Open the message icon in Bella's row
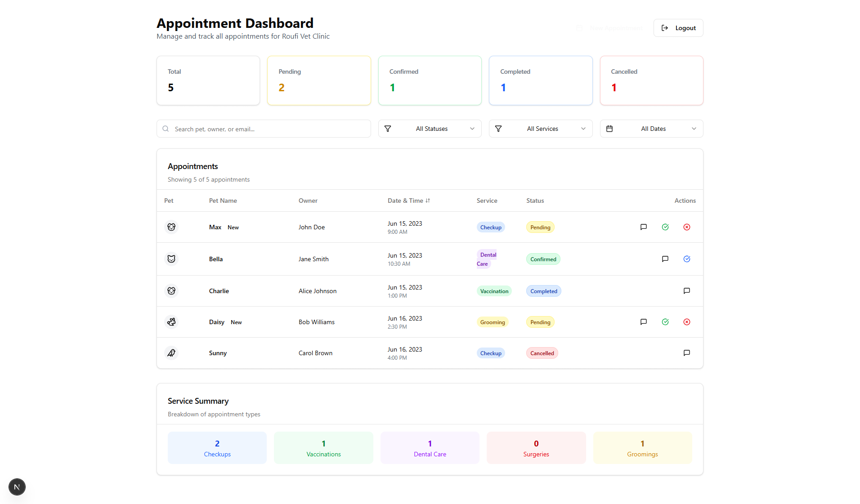860x504 pixels. [665, 259]
